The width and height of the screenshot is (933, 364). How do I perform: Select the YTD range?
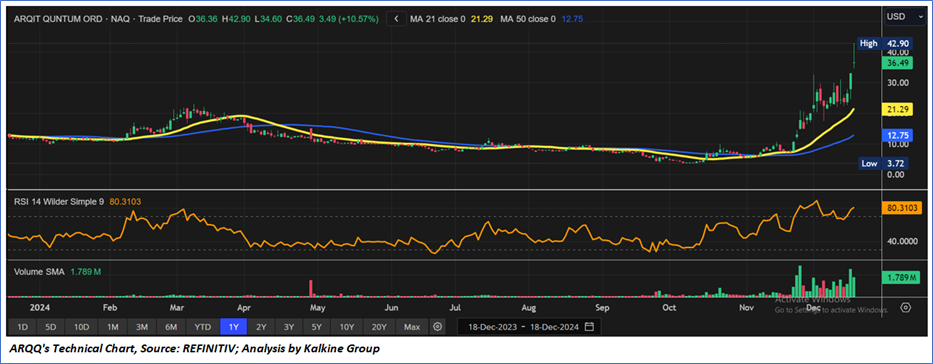pos(203,327)
